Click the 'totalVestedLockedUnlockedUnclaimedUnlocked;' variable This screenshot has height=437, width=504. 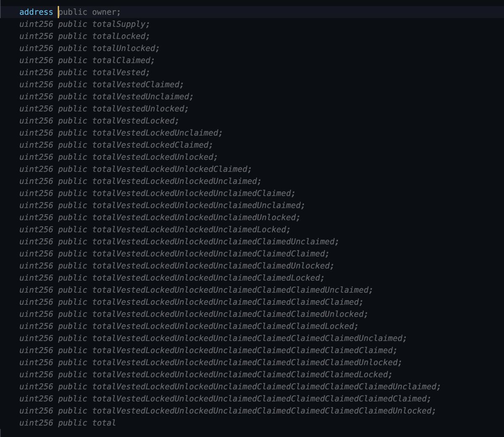(197, 217)
